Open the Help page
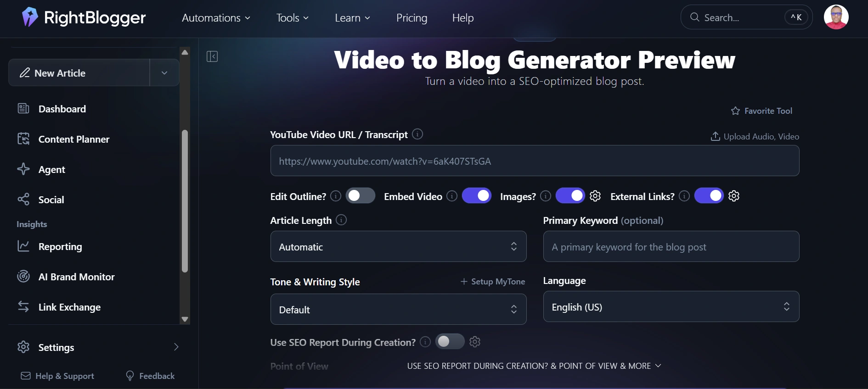The height and width of the screenshot is (389, 868). click(x=463, y=18)
